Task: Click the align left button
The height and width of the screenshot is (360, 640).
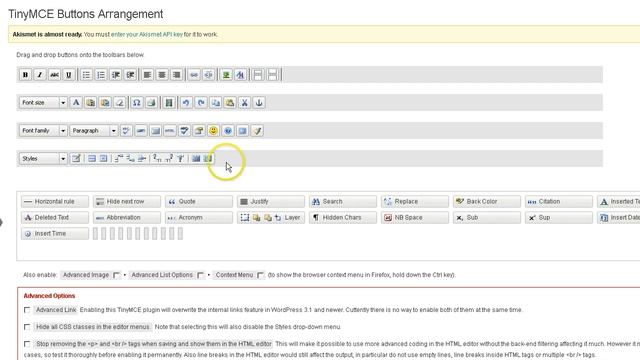Action: coord(147,75)
